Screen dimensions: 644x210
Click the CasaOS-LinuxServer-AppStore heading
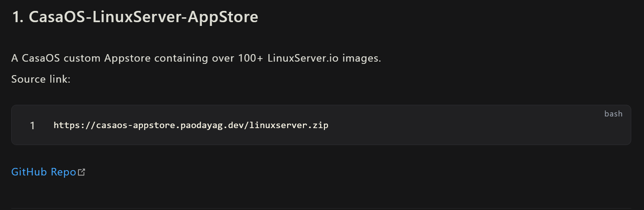(135, 17)
